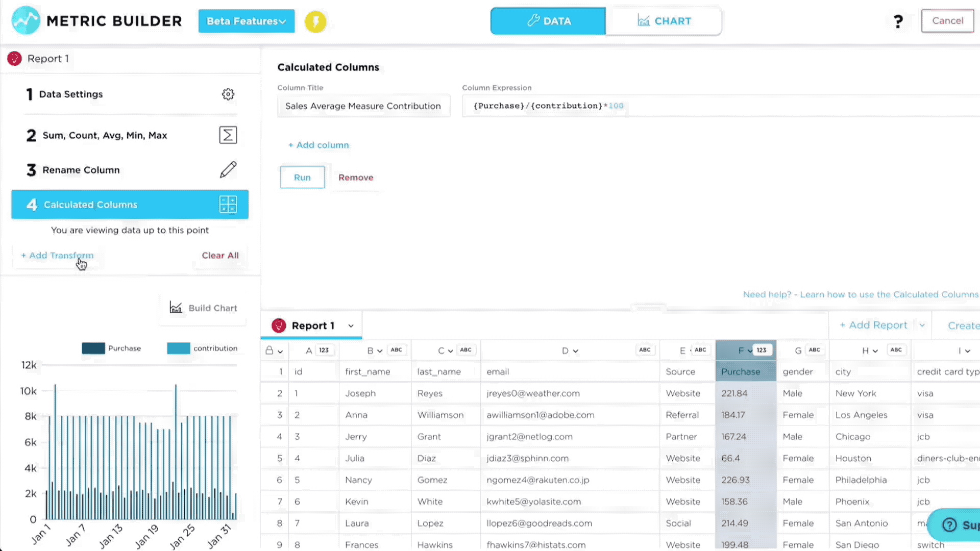
Task: Open the Beta Features dropdown
Action: point(246,21)
